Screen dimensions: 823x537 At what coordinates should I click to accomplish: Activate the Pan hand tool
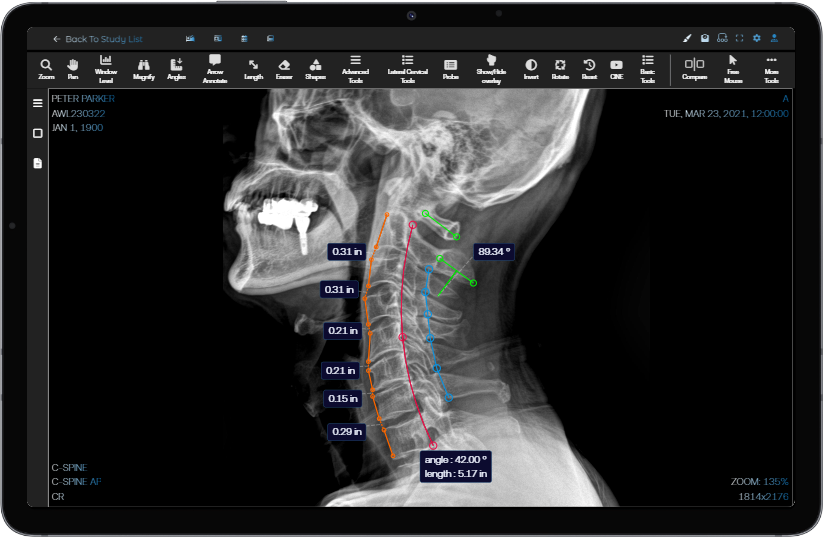click(72, 68)
